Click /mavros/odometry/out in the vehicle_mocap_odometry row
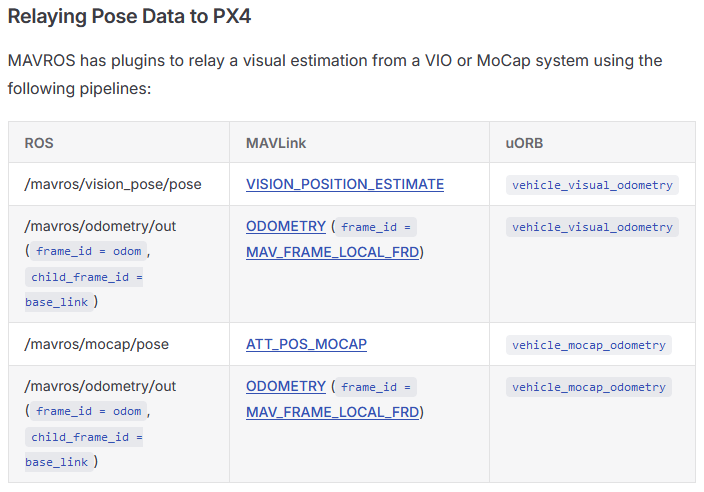Image resolution: width=704 pixels, height=492 pixels. pyautogui.click(x=100, y=387)
